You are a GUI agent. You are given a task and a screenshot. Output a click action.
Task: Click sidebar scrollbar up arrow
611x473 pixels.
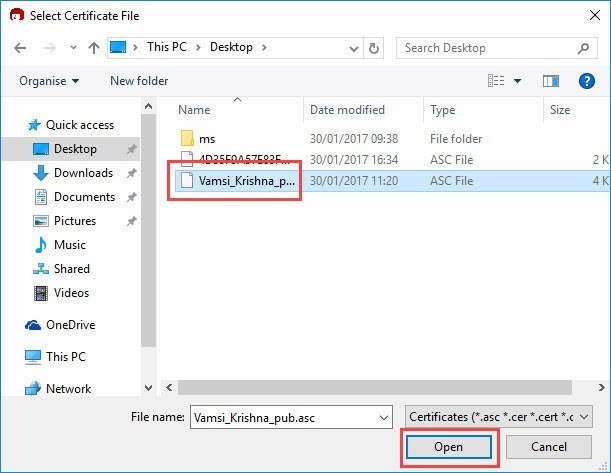point(148,106)
